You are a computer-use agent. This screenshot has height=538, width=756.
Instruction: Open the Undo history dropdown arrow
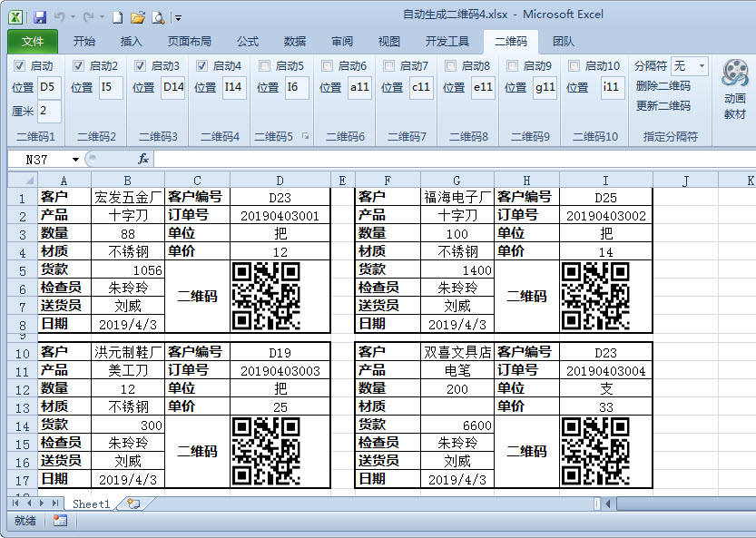pyautogui.click(x=74, y=17)
